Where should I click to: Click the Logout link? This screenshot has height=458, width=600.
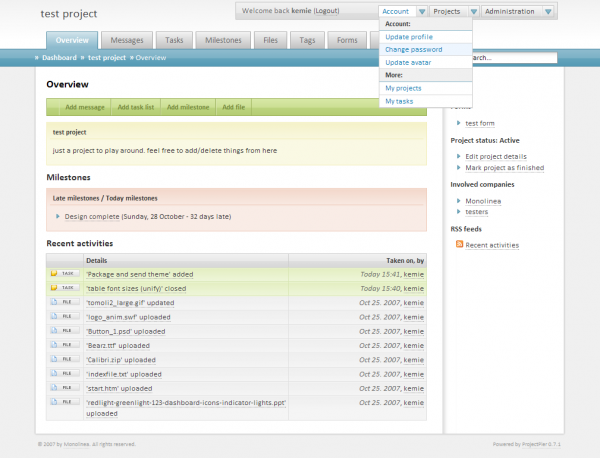tap(326, 11)
